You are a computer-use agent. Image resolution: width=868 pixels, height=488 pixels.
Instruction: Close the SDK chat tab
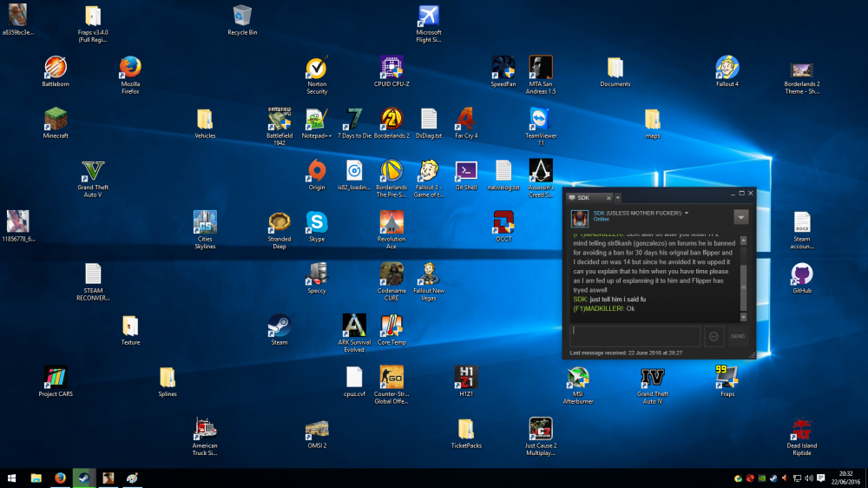click(608, 198)
